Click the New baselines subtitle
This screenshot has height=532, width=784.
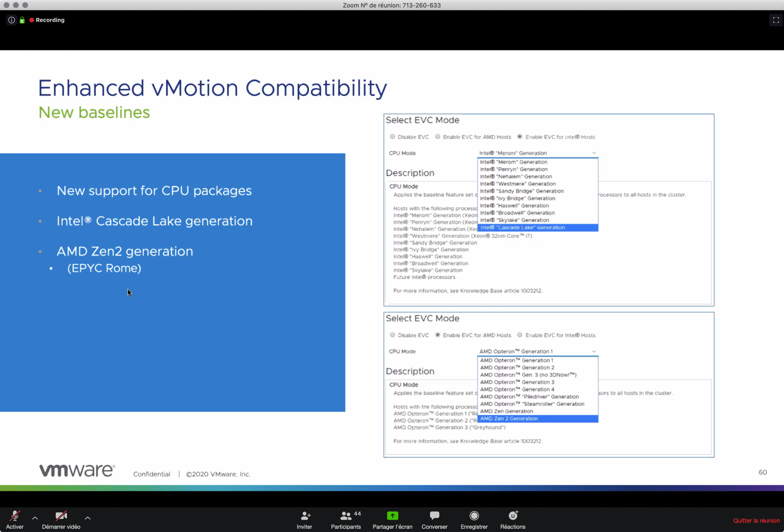click(x=94, y=112)
